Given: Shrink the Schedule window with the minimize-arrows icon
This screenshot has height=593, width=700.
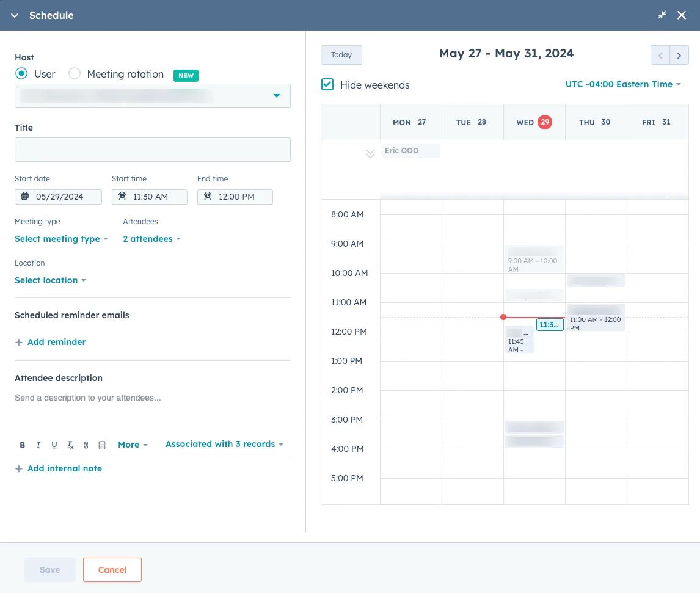Looking at the screenshot, I should click(662, 15).
